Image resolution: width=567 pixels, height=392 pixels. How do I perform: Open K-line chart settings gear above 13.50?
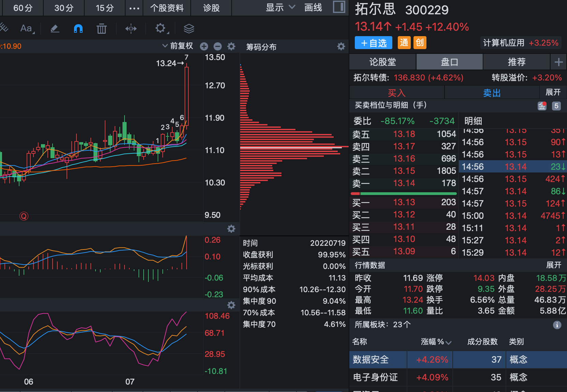[231, 47]
